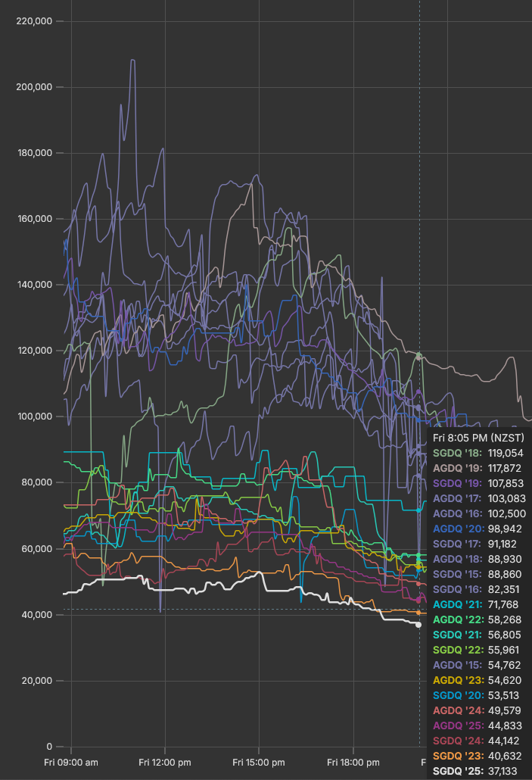Viewport: 532px width, 780px height.
Task: Click the 200,000 y-axis label
Action: click(x=34, y=87)
